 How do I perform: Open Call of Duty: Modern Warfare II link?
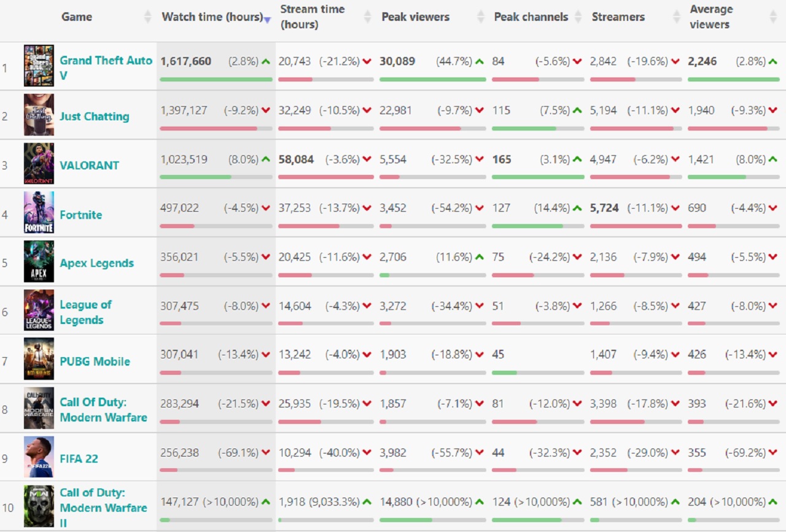103,507
